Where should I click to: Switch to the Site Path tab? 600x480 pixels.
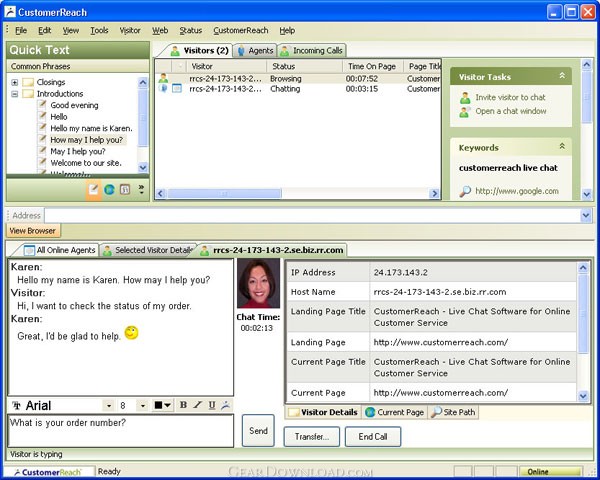pyautogui.click(x=453, y=412)
